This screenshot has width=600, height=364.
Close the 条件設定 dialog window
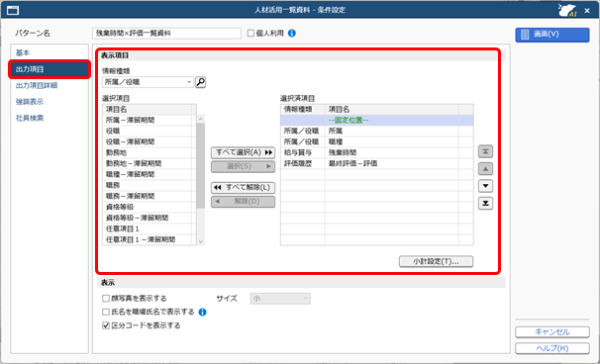(587, 11)
